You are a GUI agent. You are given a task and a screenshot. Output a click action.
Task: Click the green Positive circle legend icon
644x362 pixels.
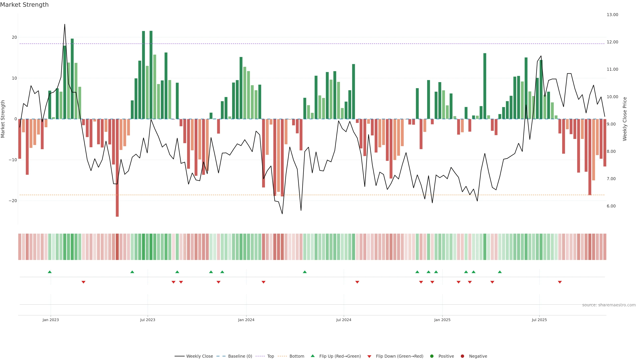click(432, 356)
